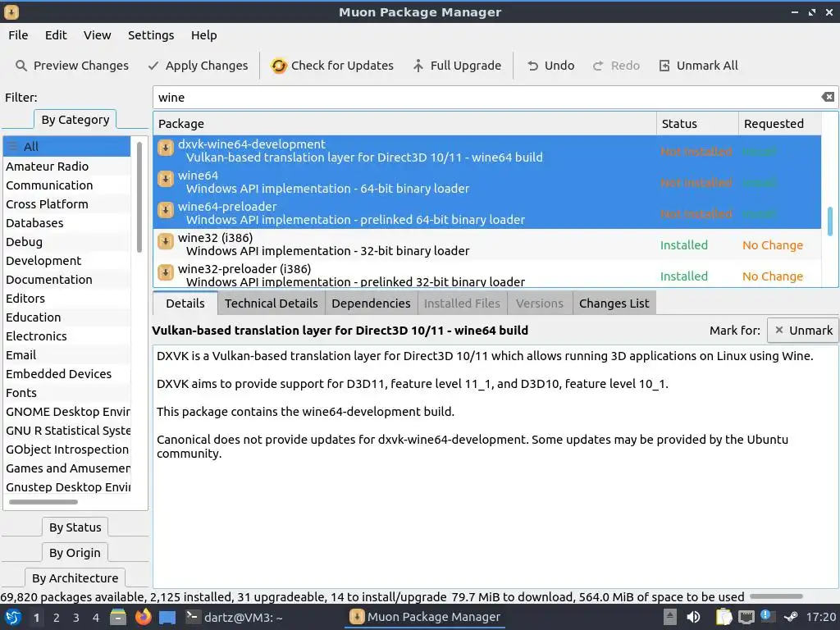Select the Development category
This screenshot has width=840, height=630.
[67, 260]
